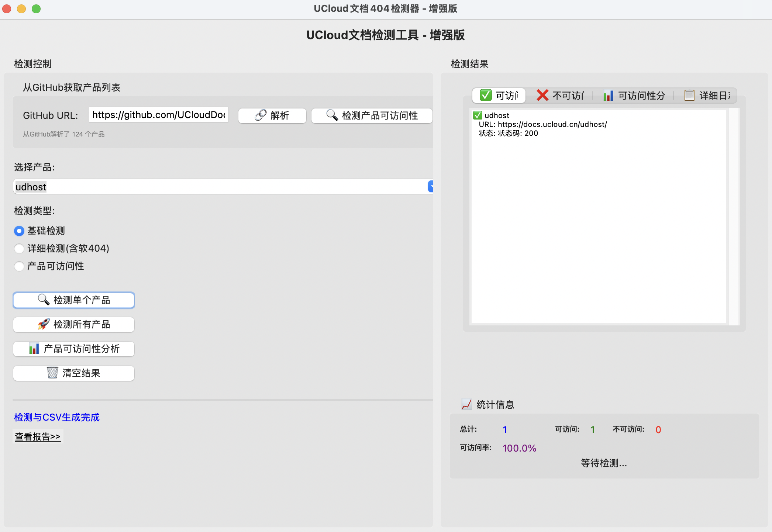
Task: Click the 不可访问 count value 0
Action: click(658, 429)
